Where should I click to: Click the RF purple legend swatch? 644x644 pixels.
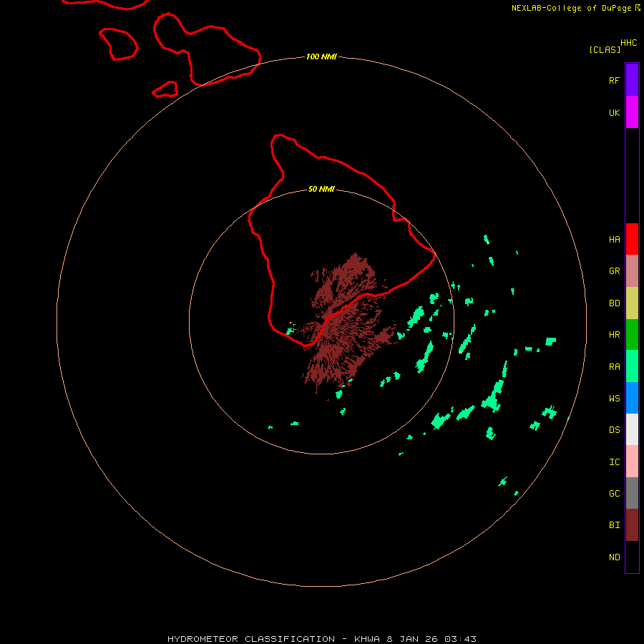coord(632,80)
